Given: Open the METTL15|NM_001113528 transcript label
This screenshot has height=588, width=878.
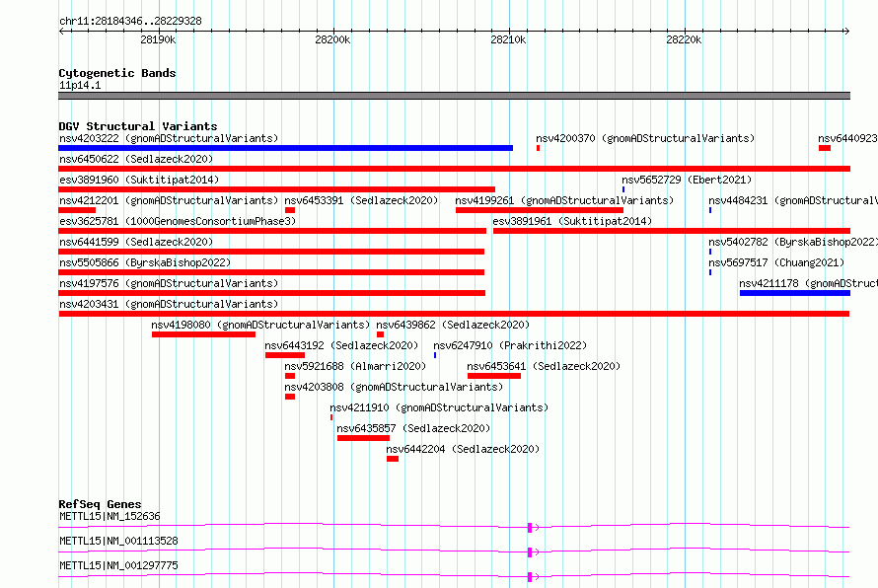Looking at the screenshot, I should (118, 541).
